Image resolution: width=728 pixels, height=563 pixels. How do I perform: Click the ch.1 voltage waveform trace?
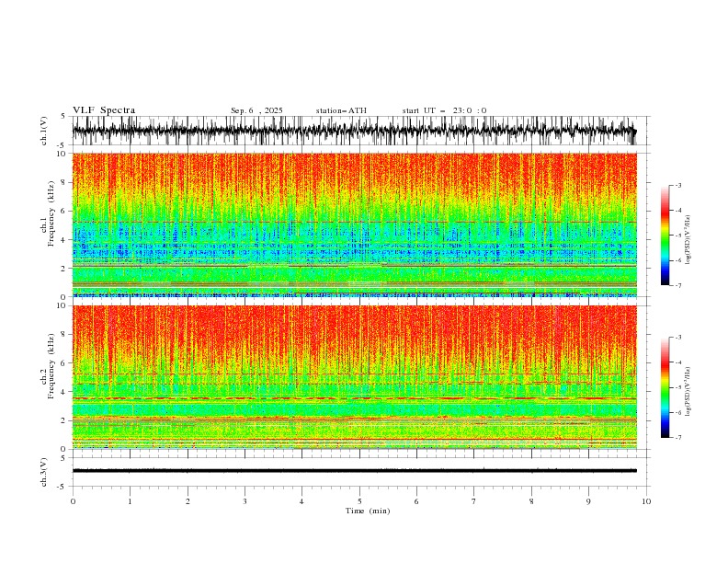(354, 131)
